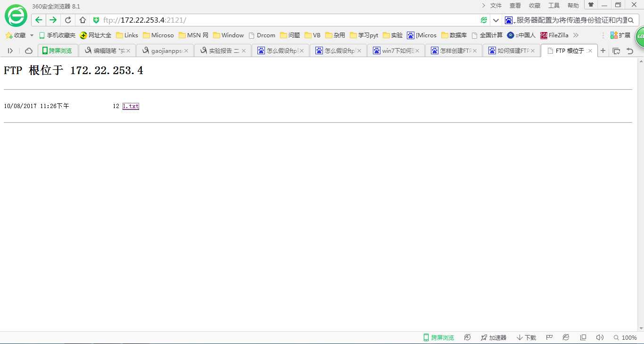Open the browser home page

[x=83, y=20]
